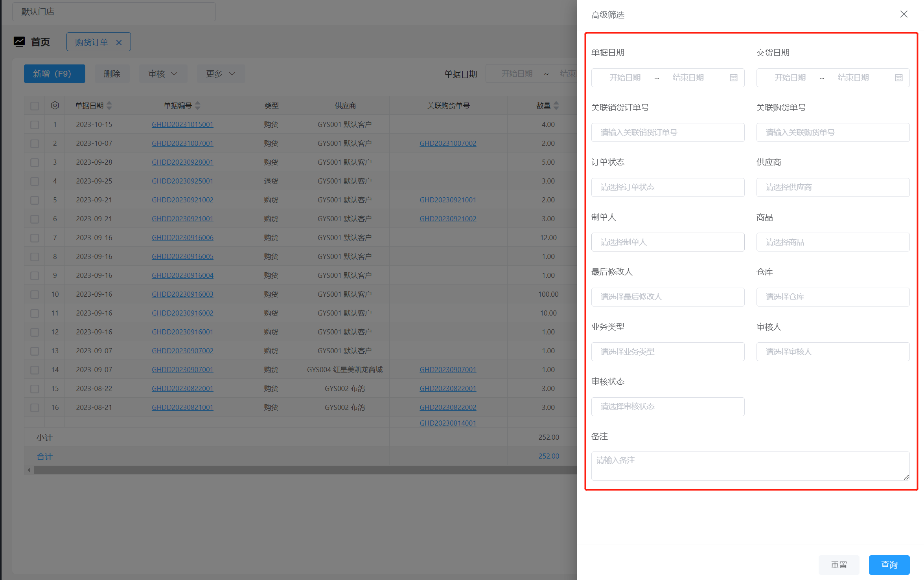The width and height of the screenshot is (924, 580).
Task: Expand the 审核 dropdown button
Action: coord(163,74)
